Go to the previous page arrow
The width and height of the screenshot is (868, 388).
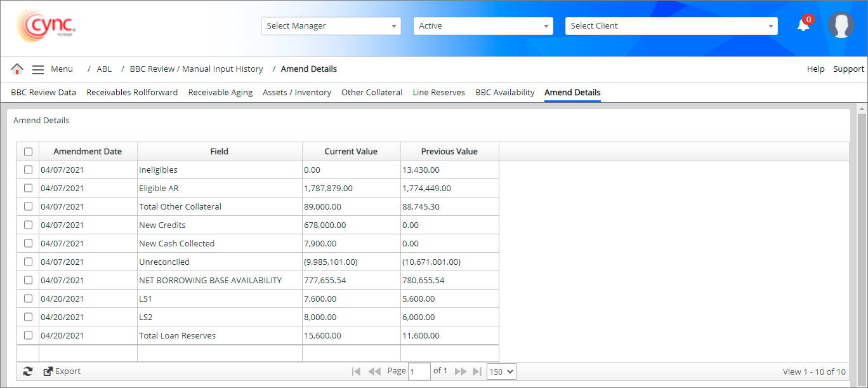coord(374,371)
